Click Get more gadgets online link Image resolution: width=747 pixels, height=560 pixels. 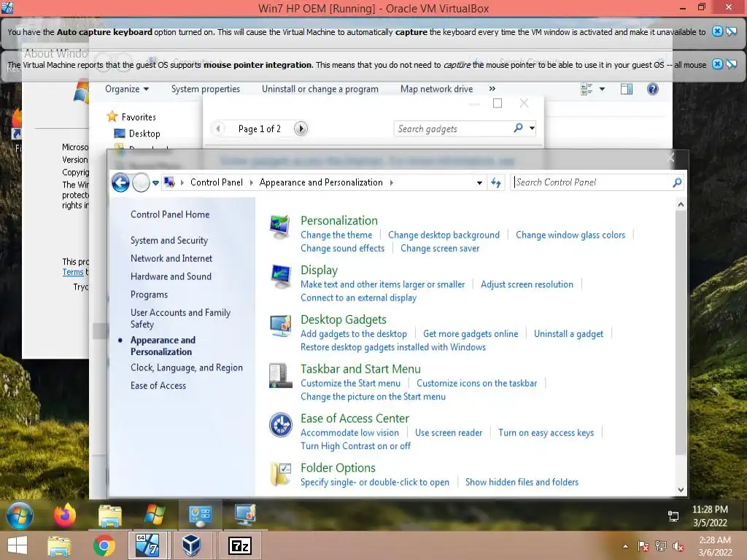pyautogui.click(x=471, y=334)
